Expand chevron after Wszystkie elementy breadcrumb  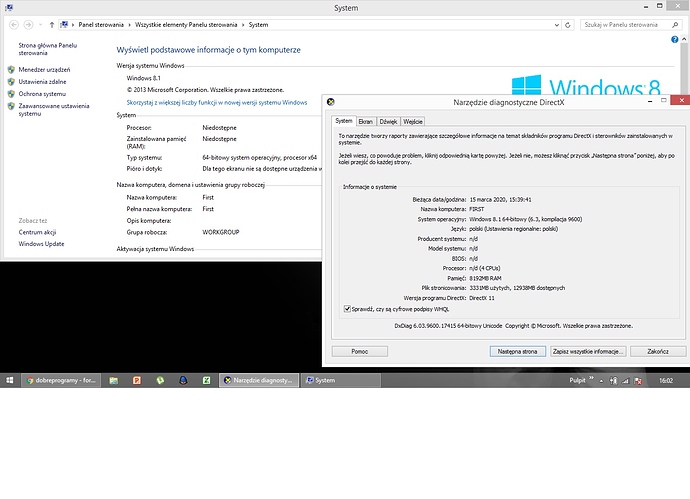click(x=243, y=25)
